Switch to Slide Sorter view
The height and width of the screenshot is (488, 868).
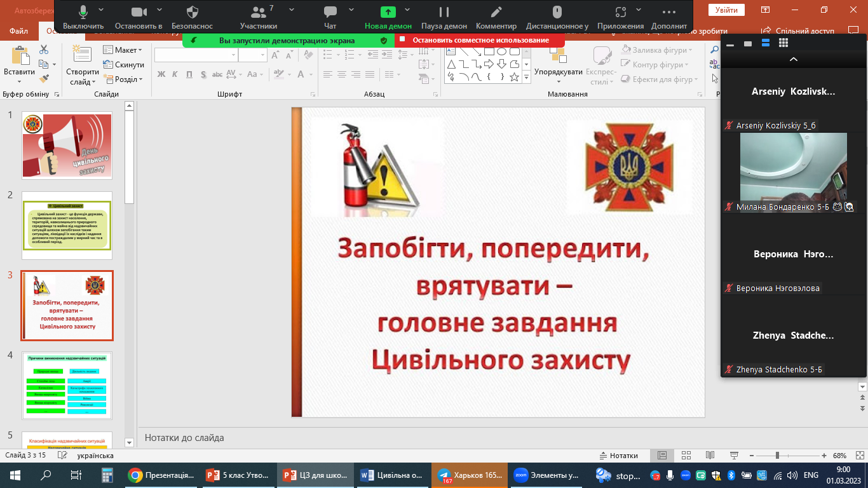tap(686, 456)
